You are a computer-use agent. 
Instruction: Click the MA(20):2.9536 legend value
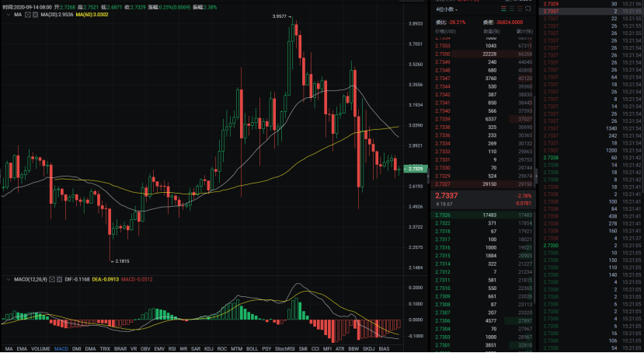click(x=57, y=14)
